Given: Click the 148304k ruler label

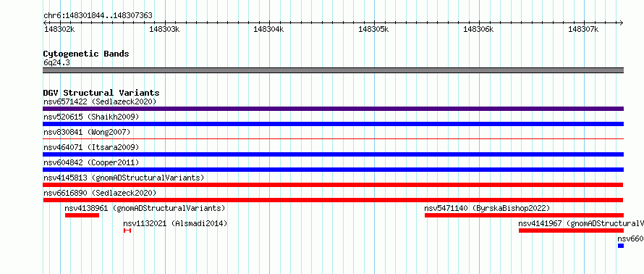Looking at the screenshot, I should tap(269, 29).
